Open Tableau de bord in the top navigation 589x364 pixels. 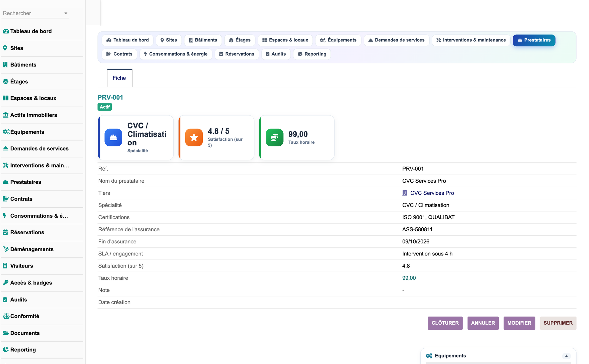tap(127, 40)
